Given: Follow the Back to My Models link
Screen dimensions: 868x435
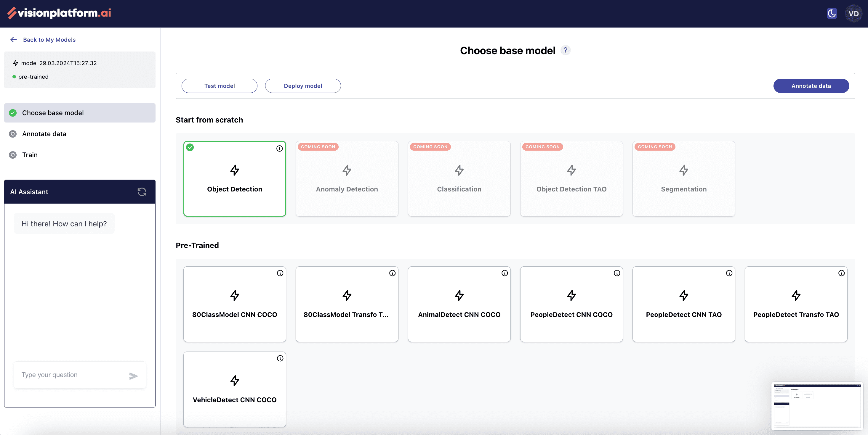Looking at the screenshot, I should tap(49, 40).
